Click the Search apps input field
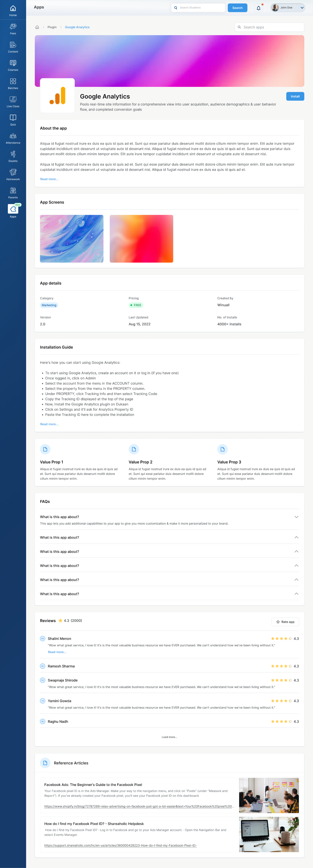The height and width of the screenshot is (868, 313). [270, 27]
